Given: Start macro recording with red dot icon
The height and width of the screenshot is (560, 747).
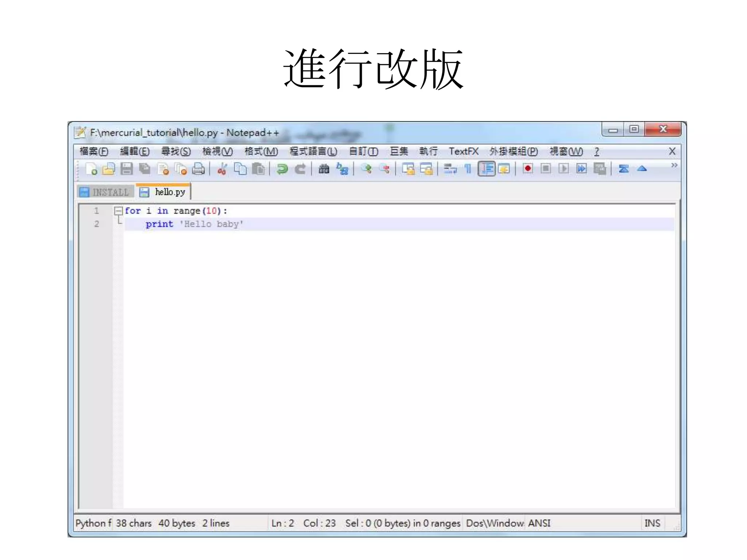Looking at the screenshot, I should [x=527, y=168].
